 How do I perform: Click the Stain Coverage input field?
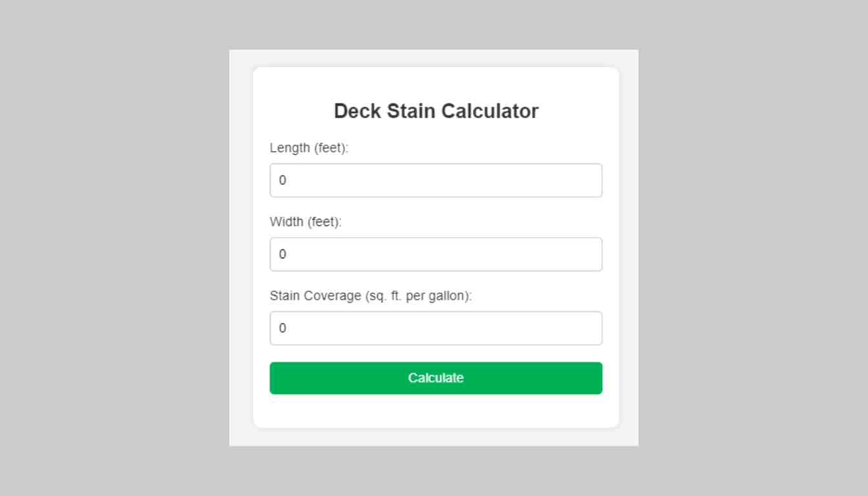pyautogui.click(x=436, y=328)
